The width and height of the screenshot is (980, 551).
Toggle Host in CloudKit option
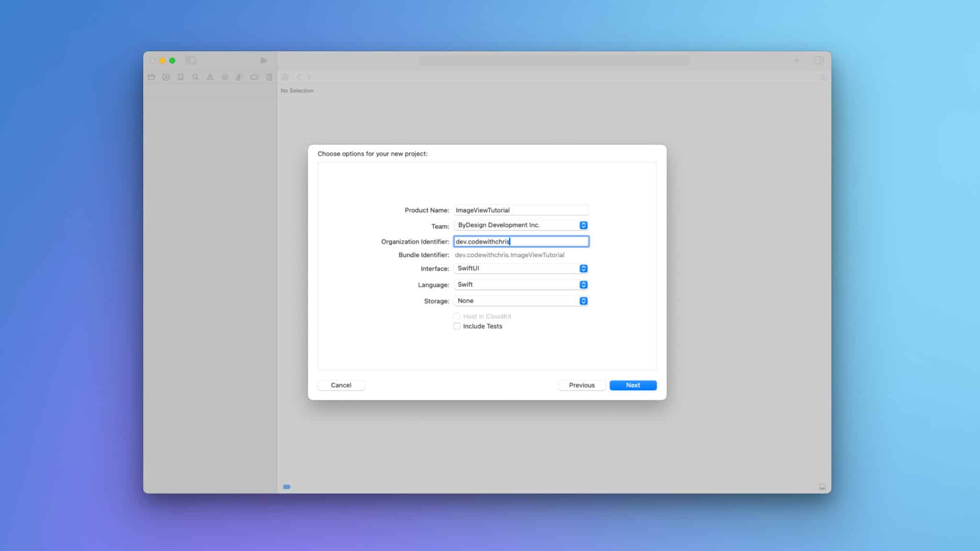click(457, 316)
